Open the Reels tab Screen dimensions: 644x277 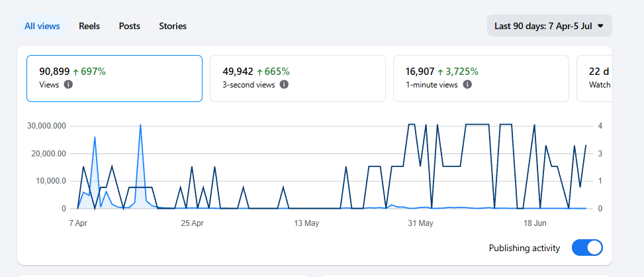(x=89, y=27)
